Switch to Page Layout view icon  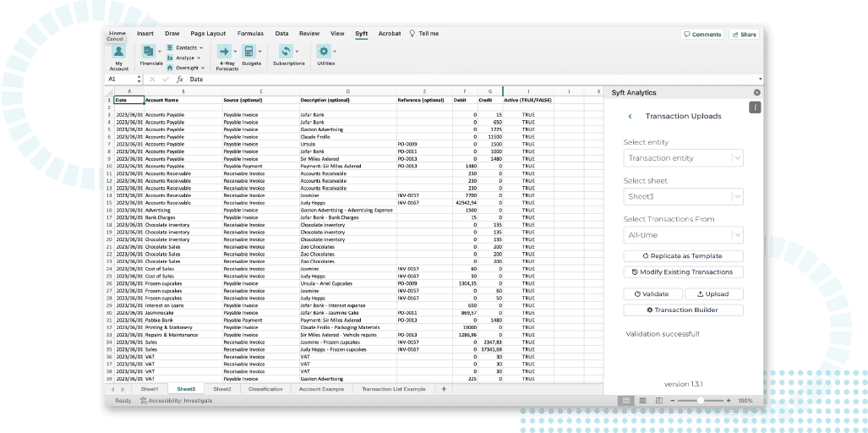click(642, 400)
